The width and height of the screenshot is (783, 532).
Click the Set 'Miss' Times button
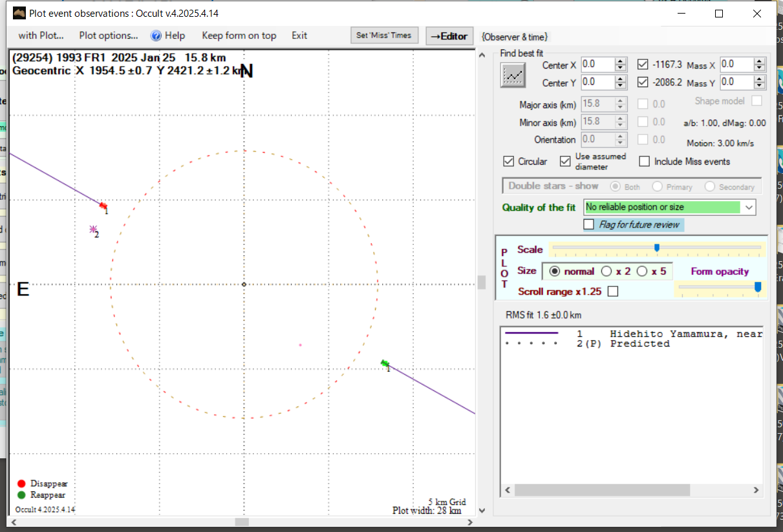tap(383, 36)
